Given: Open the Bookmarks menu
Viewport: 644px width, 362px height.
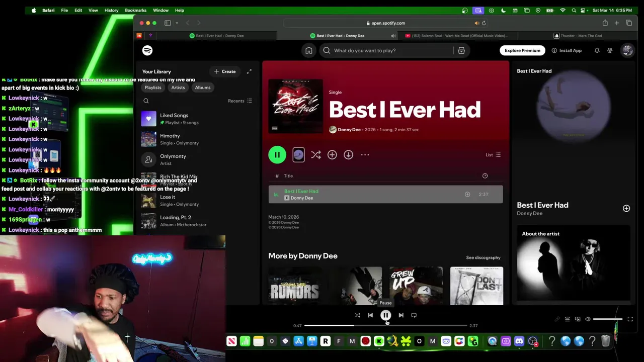Looking at the screenshot, I should pyautogui.click(x=135, y=10).
